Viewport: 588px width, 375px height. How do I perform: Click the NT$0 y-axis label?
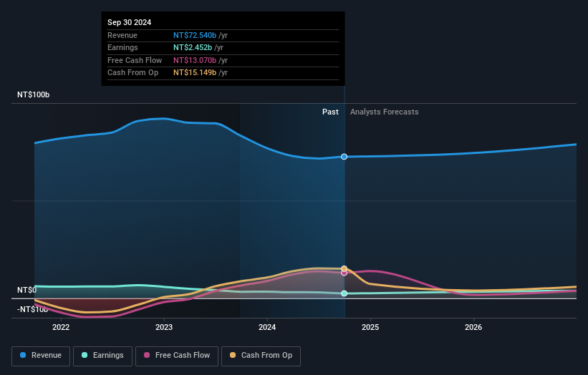(27, 290)
